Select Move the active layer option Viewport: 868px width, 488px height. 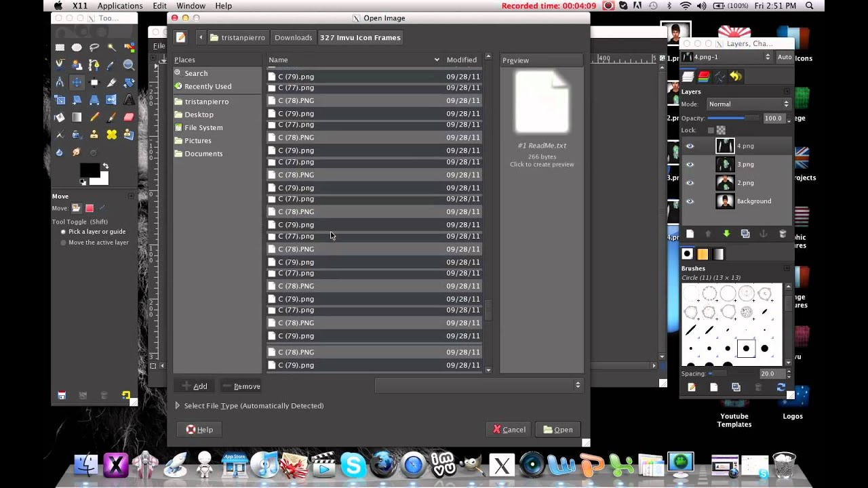tap(94, 243)
